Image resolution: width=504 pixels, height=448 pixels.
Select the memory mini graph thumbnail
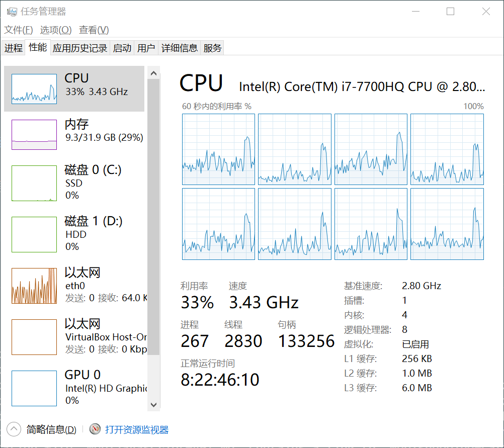pyautogui.click(x=34, y=135)
